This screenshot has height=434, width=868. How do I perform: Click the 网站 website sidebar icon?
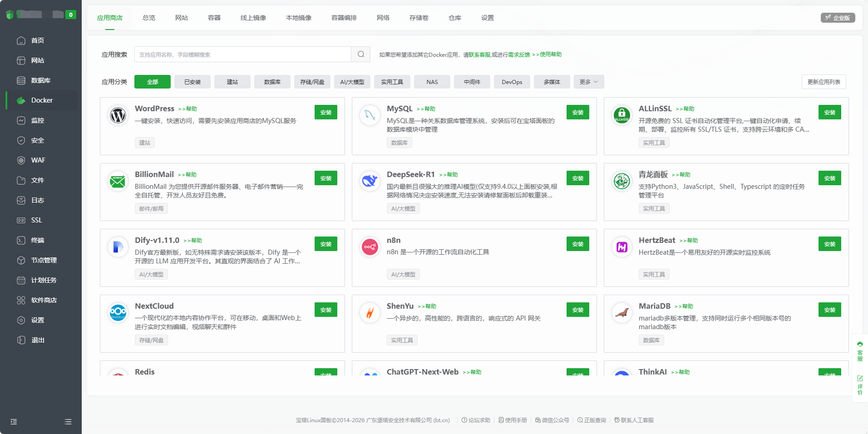click(x=21, y=60)
